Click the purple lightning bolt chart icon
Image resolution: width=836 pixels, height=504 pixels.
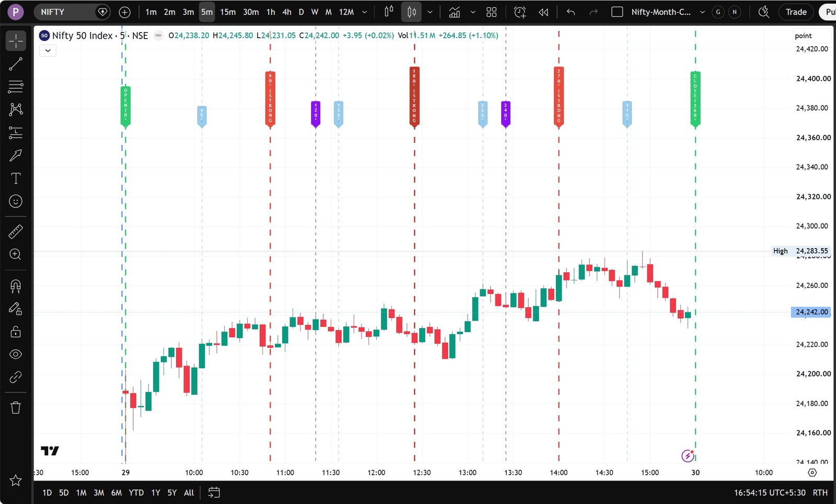coord(688,456)
